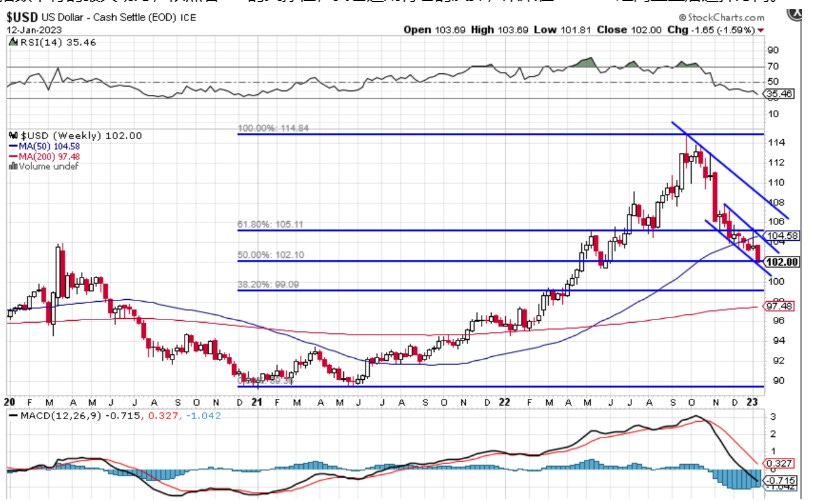Click the 12-Jan-2023 chart date label
Image resolution: width=813 pixels, height=501 pixels.
[32, 30]
